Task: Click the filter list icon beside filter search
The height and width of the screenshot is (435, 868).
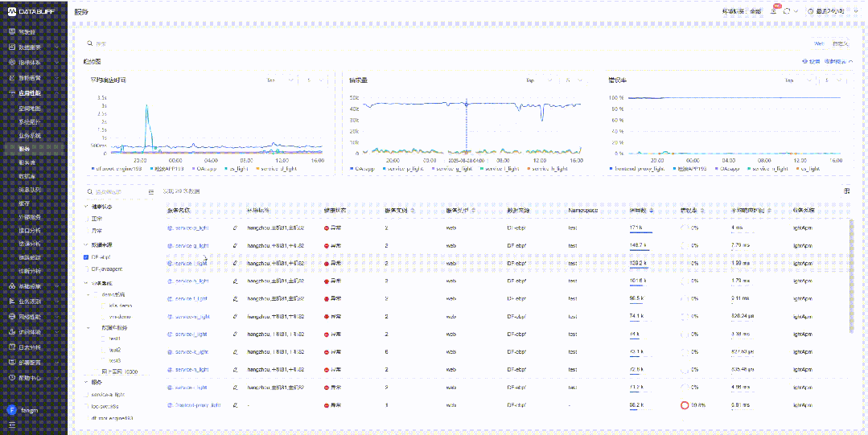Action: coord(150,191)
